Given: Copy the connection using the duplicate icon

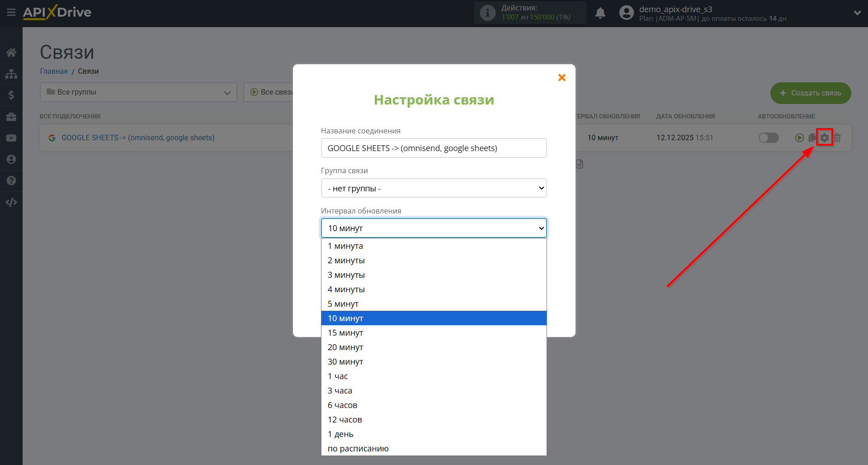Looking at the screenshot, I should (x=812, y=138).
